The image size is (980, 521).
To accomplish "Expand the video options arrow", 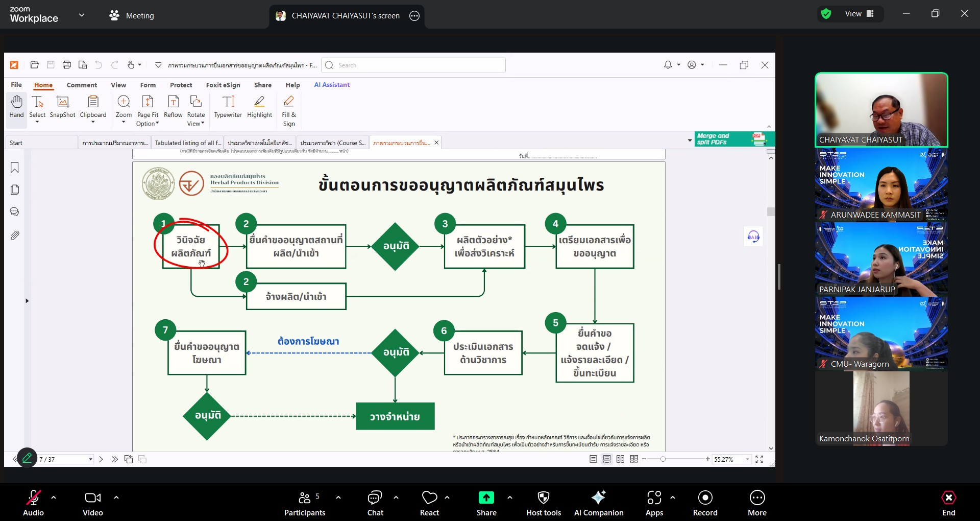I will (x=116, y=497).
